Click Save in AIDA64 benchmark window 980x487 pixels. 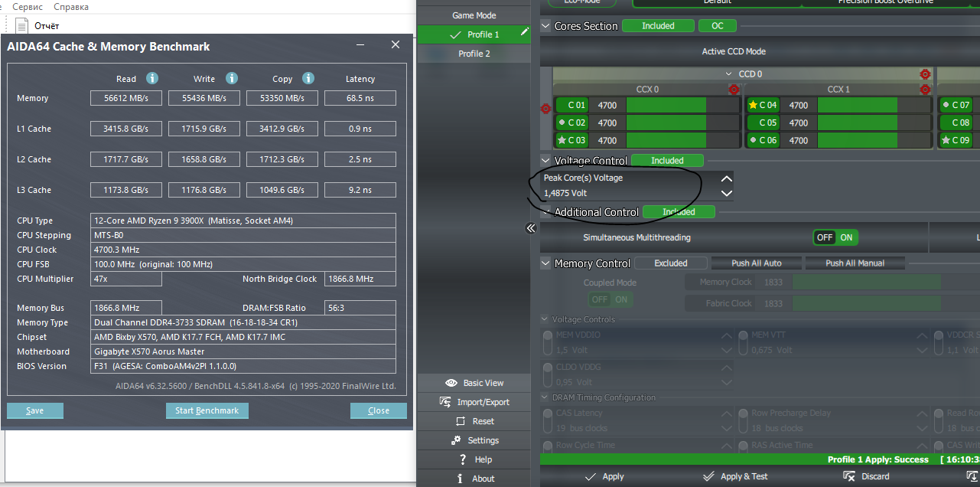pyautogui.click(x=35, y=410)
